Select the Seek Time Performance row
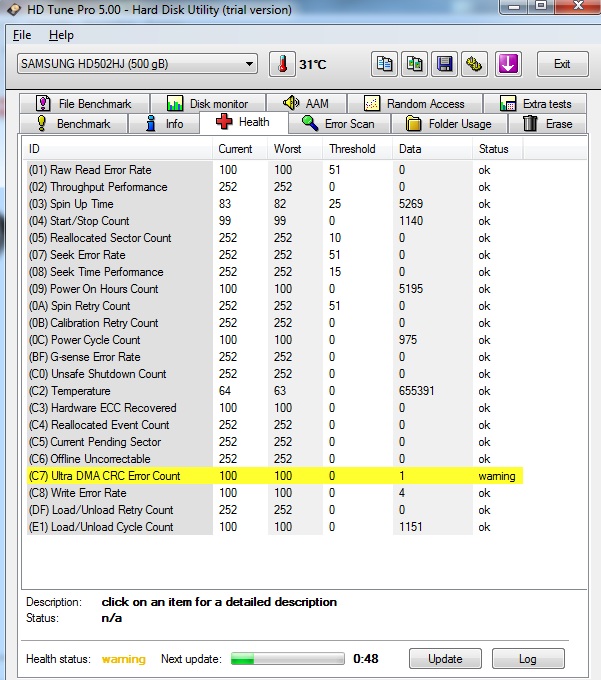The image size is (601, 680). (x=275, y=272)
